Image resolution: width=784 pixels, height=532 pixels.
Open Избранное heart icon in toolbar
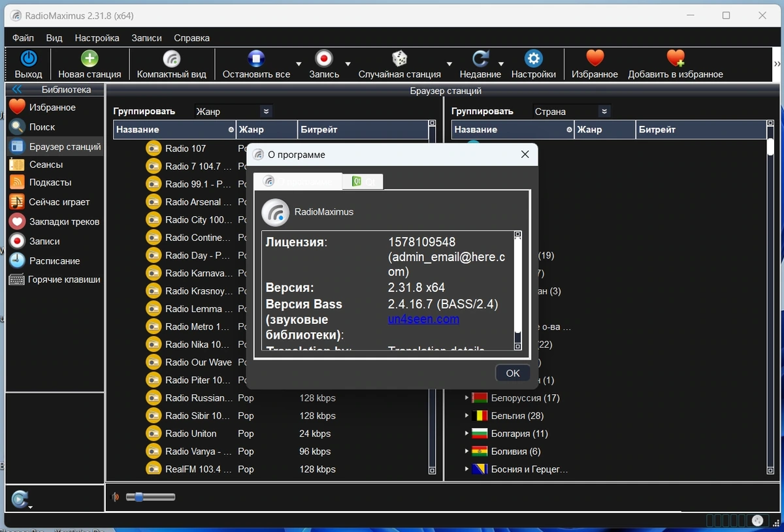point(595,59)
